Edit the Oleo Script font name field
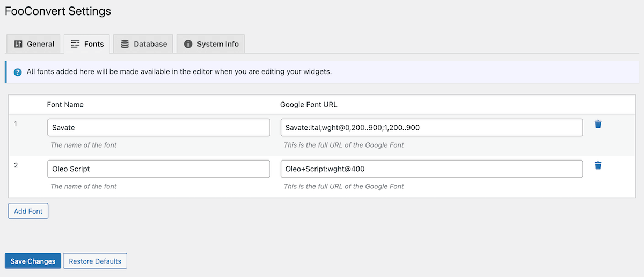Image resolution: width=644 pixels, height=277 pixels. tap(158, 169)
